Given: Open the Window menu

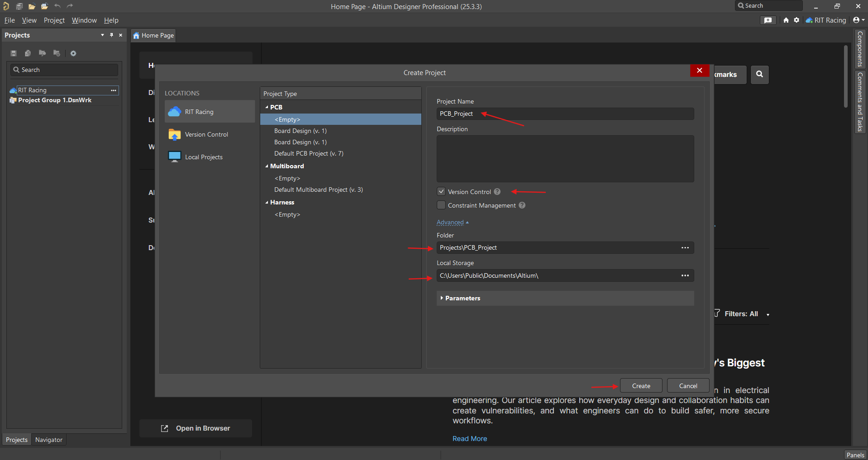Looking at the screenshot, I should [84, 20].
